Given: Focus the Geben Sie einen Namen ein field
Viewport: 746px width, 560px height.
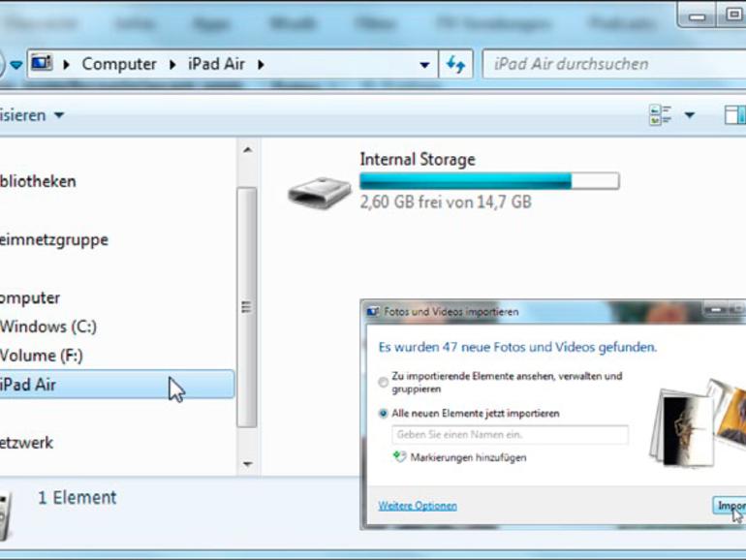Looking at the screenshot, I should (x=510, y=435).
